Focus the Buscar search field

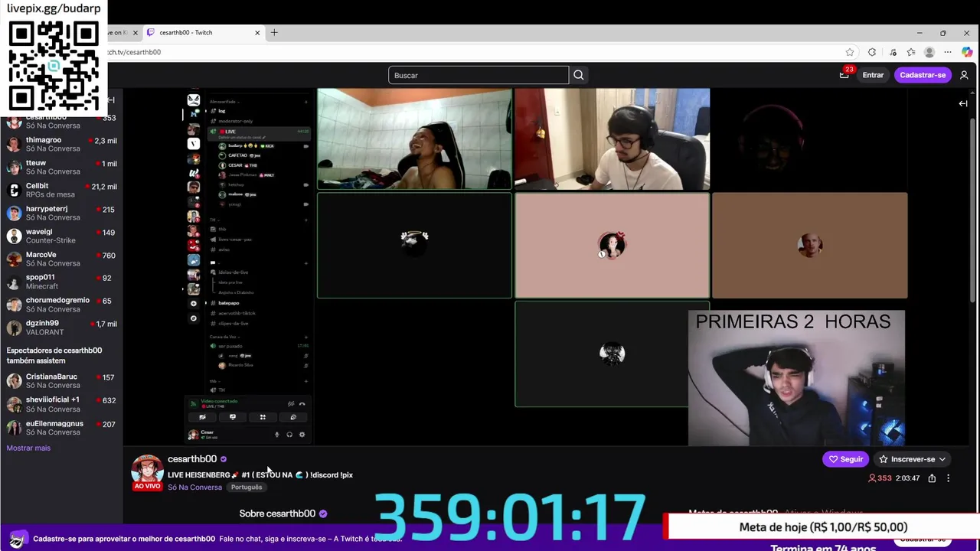coord(479,75)
